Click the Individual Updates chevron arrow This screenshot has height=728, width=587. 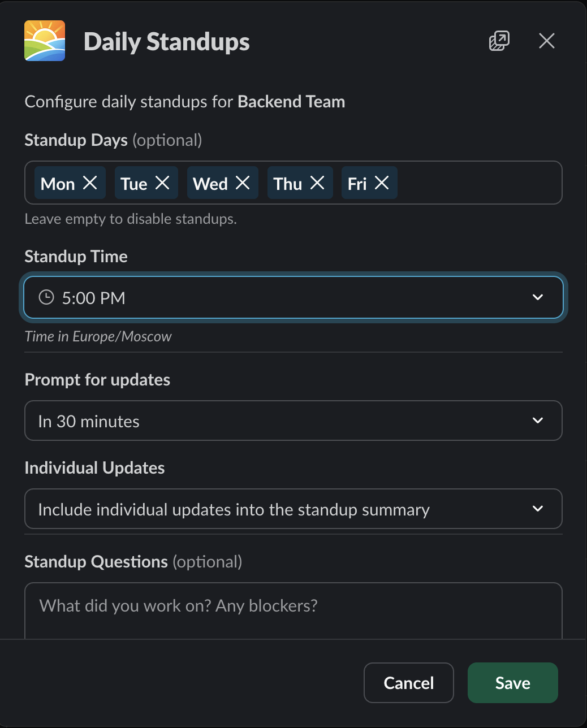(x=538, y=509)
